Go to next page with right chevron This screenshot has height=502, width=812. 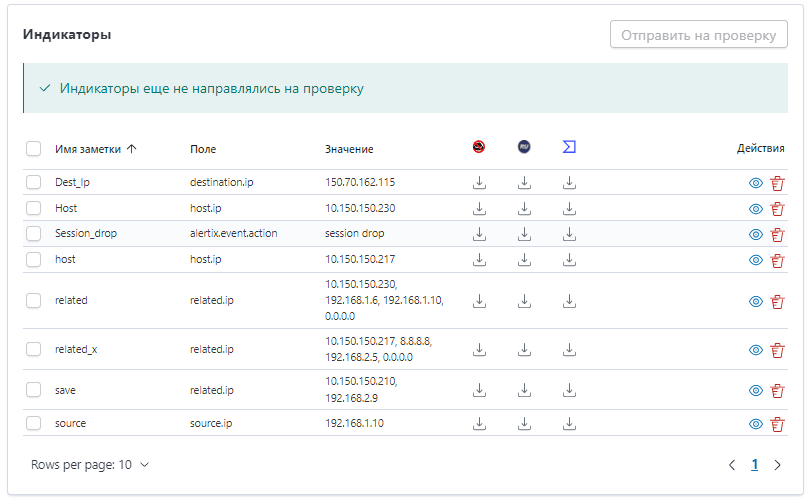pos(777,465)
